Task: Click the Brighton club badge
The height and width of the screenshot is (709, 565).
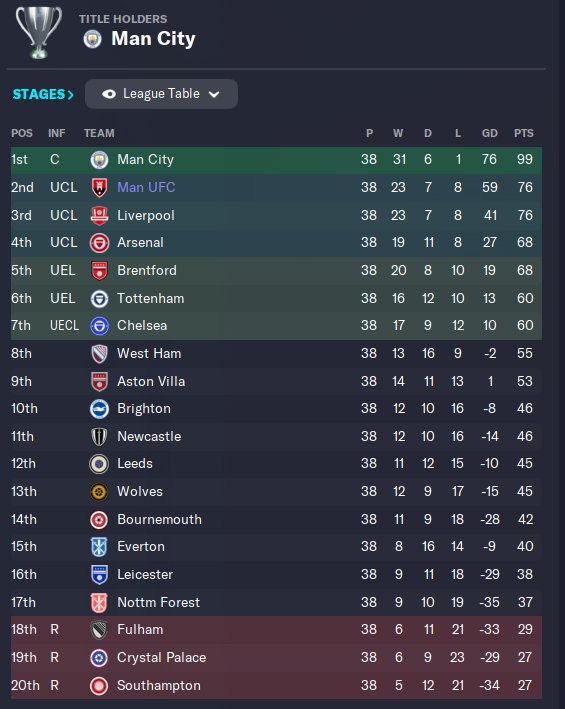Action: (99, 409)
